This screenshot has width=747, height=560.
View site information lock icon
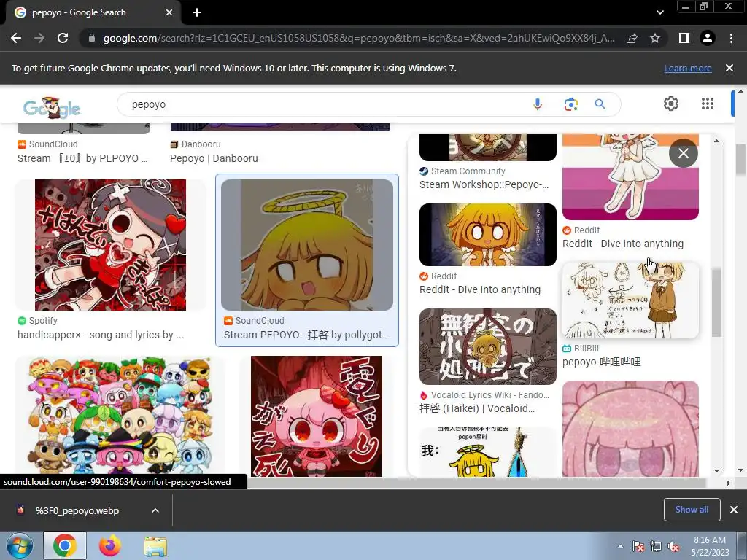pyautogui.click(x=92, y=38)
